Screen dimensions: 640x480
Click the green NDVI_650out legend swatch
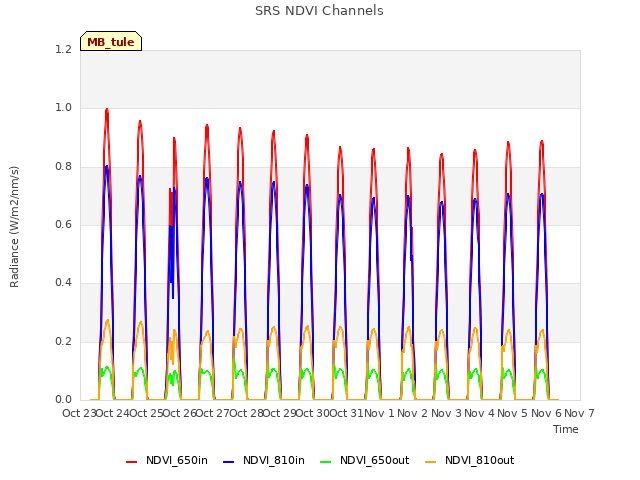click(x=325, y=461)
